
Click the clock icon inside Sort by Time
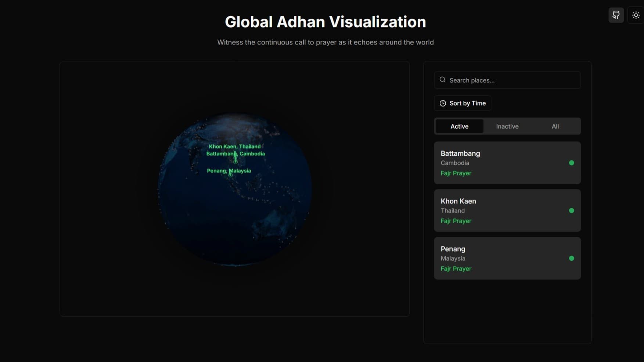[443, 103]
